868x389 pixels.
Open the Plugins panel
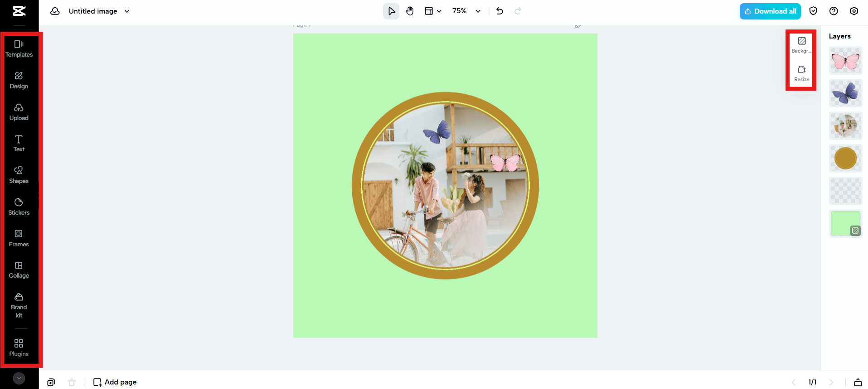coord(19,348)
